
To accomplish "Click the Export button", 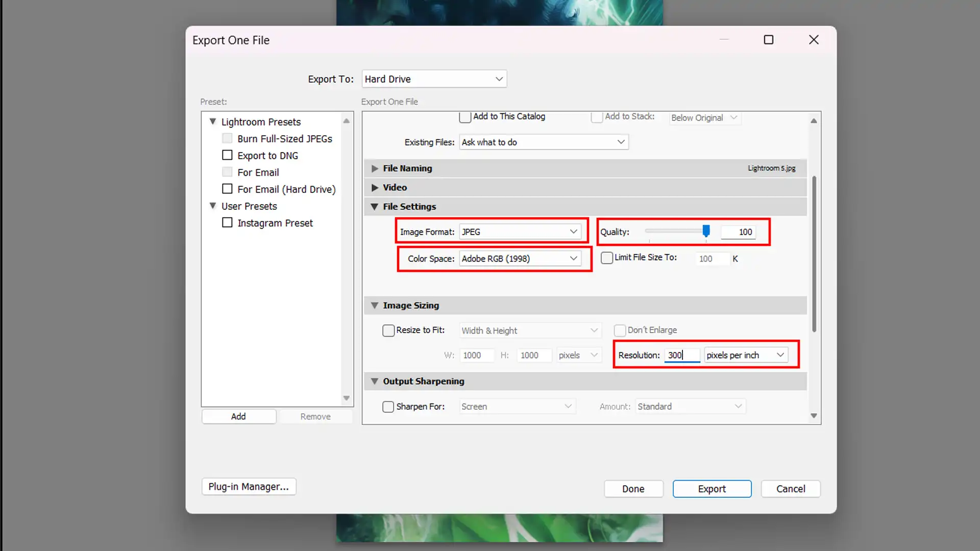I will [x=712, y=488].
